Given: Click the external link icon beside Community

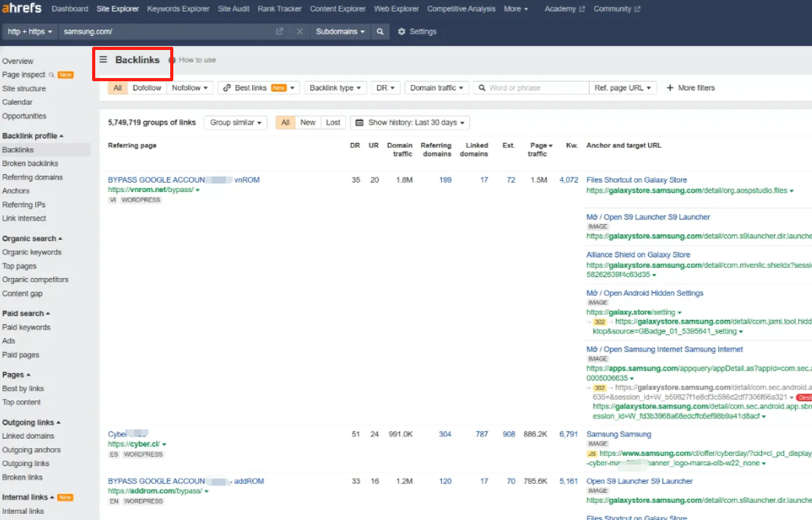Looking at the screenshot, I should [x=638, y=9].
